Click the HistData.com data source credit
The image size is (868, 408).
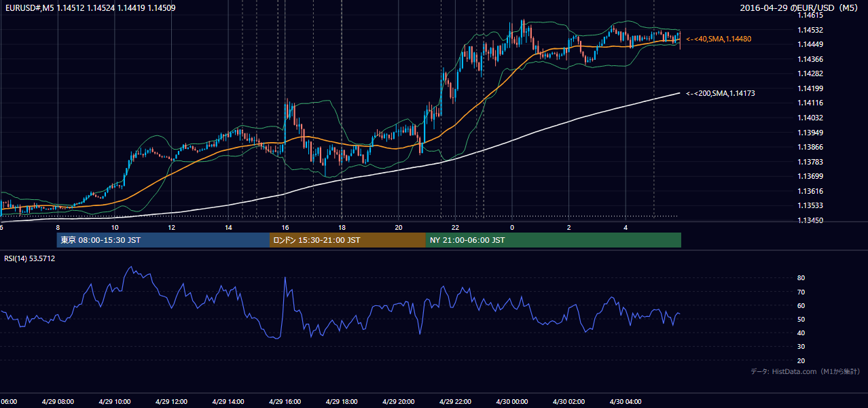(x=806, y=371)
